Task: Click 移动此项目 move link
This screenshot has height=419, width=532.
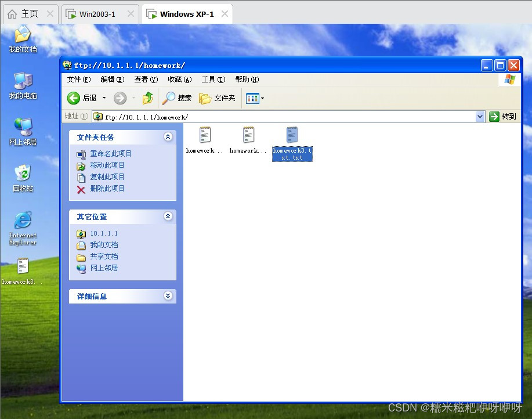Action: 107,165
